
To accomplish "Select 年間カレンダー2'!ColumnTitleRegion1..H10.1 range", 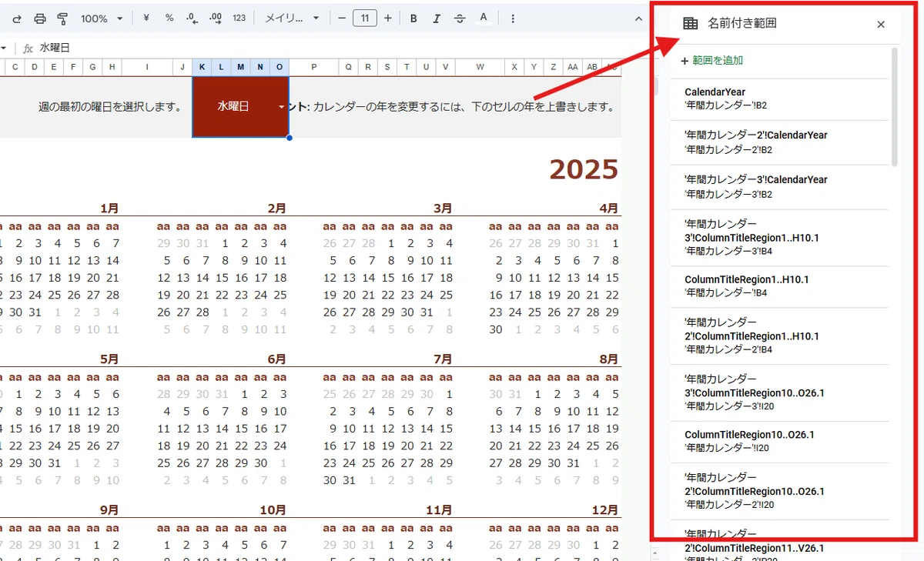I will (x=779, y=336).
